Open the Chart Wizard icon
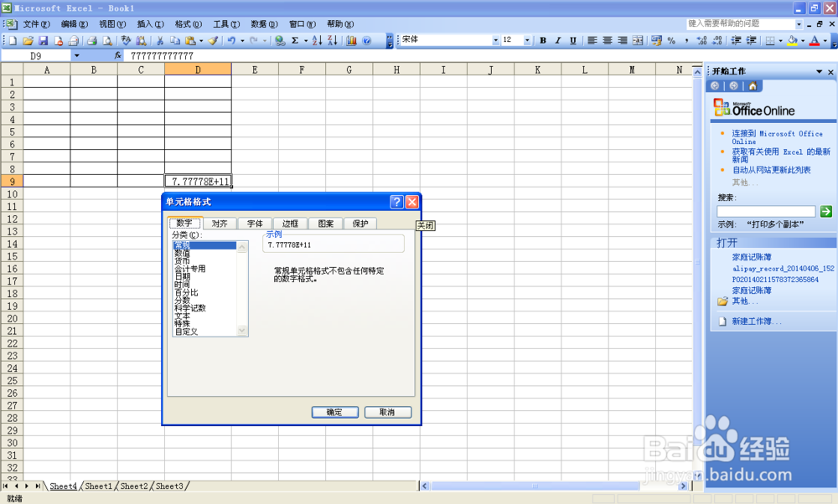The width and height of the screenshot is (838, 504). coord(351,40)
